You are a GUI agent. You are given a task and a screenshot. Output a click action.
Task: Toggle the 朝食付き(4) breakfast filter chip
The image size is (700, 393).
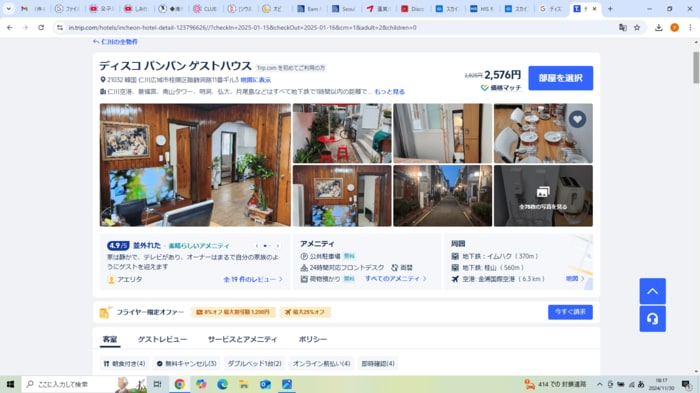point(124,364)
